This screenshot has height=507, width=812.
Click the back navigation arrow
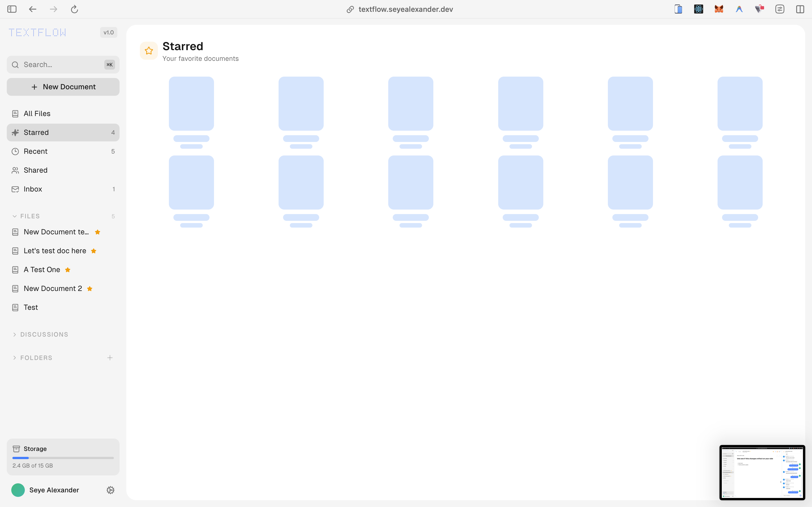coord(32,9)
